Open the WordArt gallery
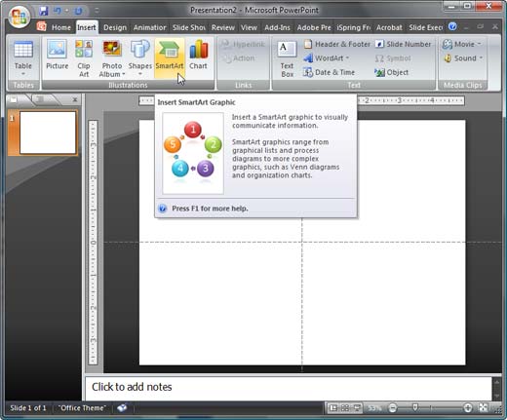Screen dimensions: 507x420 pyautogui.click(x=326, y=58)
